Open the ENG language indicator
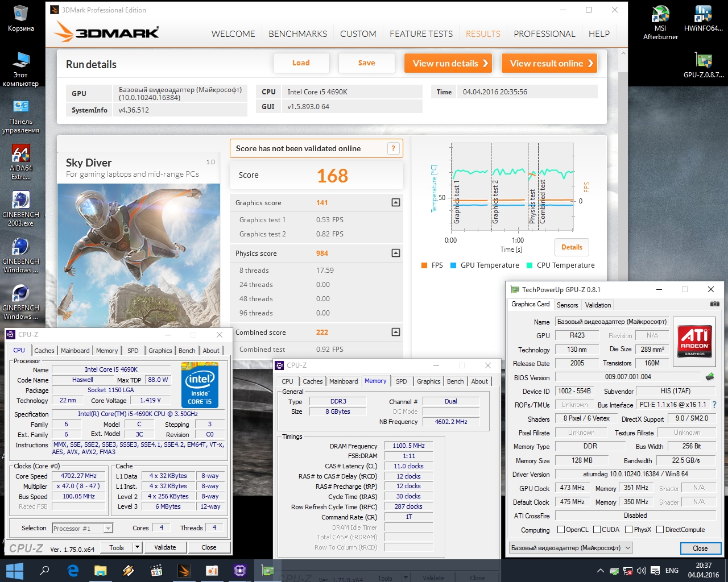The width and height of the screenshot is (728, 582). 672,571
